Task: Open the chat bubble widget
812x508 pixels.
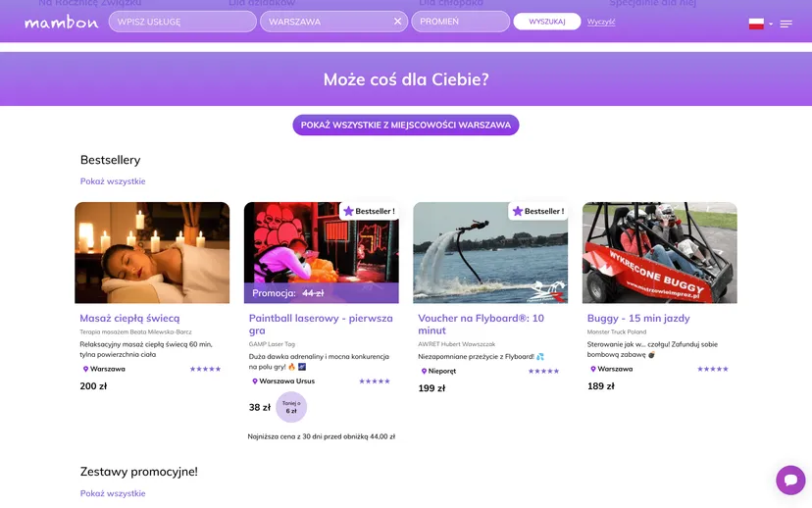Action: tap(790, 480)
